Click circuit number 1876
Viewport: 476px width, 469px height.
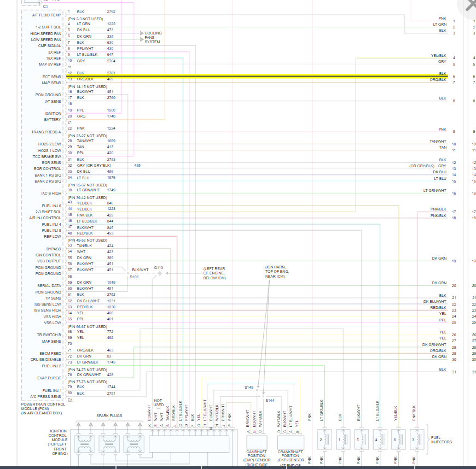click(x=111, y=178)
